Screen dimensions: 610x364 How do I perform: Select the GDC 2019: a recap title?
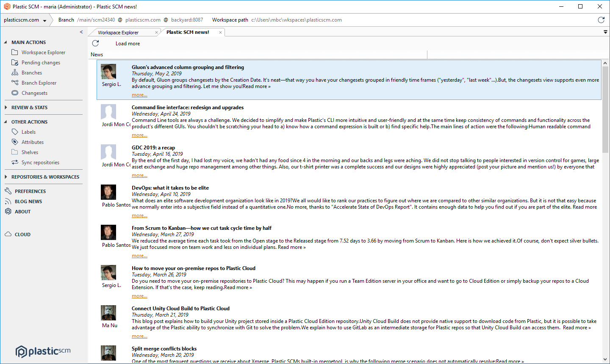(x=153, y=148)
